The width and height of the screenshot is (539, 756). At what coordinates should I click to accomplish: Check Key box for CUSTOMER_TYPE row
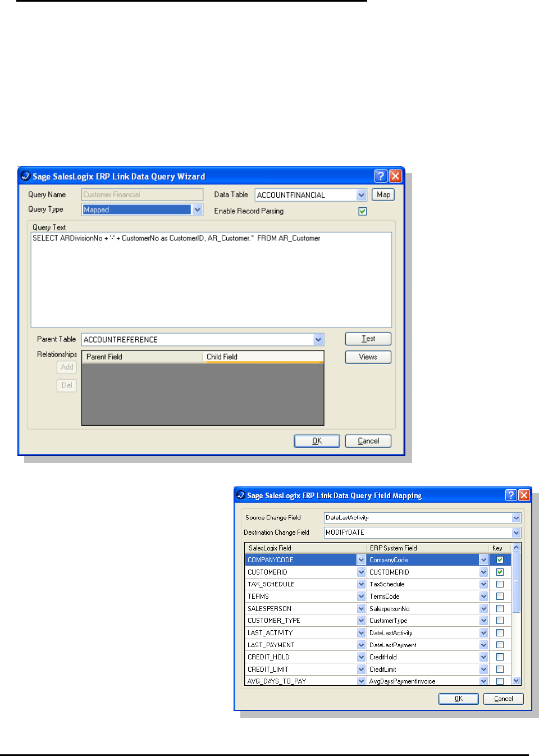tap(500, 621)
